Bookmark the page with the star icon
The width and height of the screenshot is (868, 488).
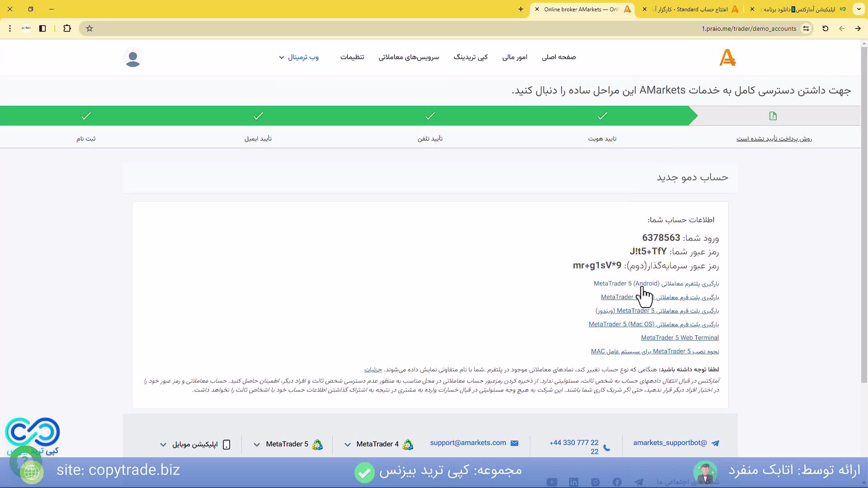89,28
